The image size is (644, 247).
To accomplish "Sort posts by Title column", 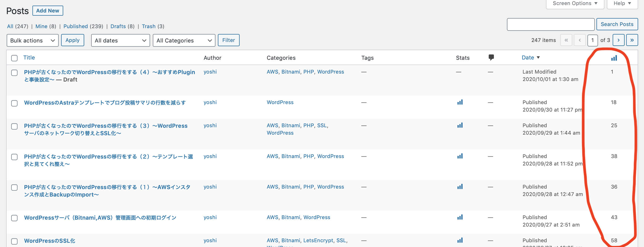I will pyautogui.click(x=29, y=58).
